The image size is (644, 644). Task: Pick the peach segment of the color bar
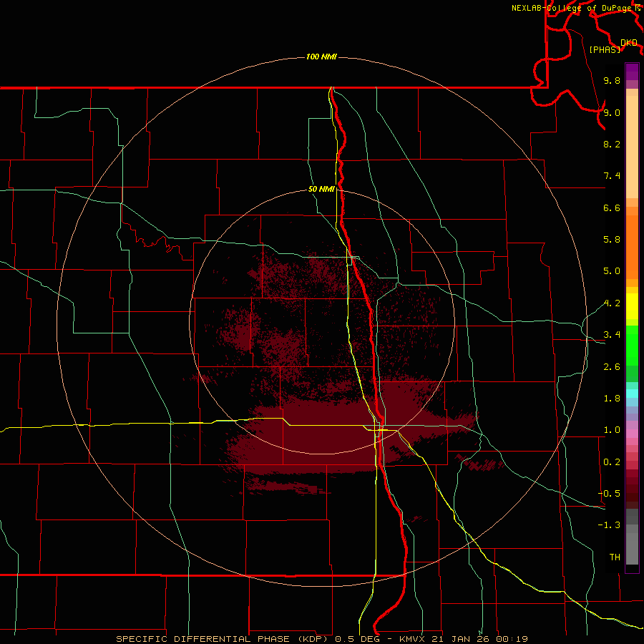[x=632, y=147]
